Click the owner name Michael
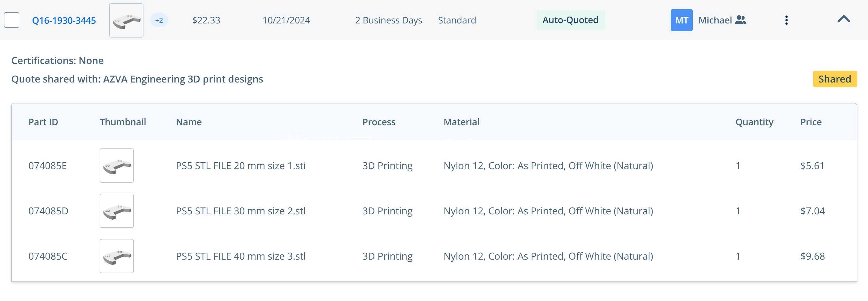The image size is (868, 301). tap(715, 20)
